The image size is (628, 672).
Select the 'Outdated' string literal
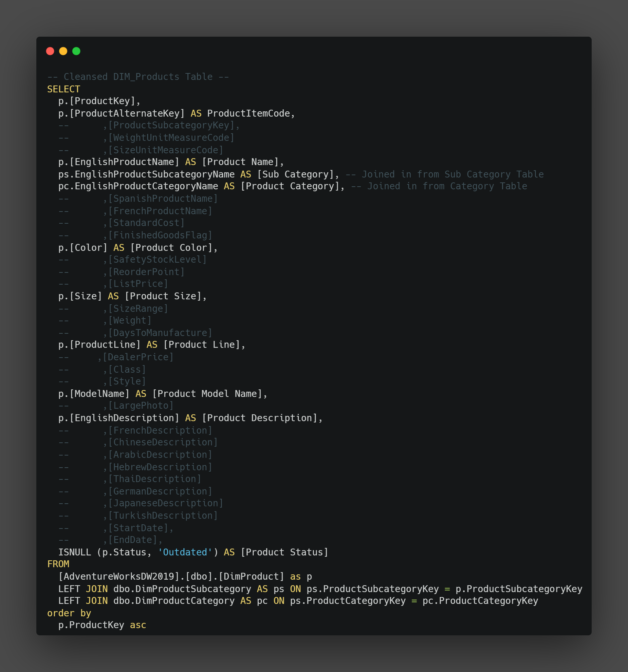[x=185, y=552]
